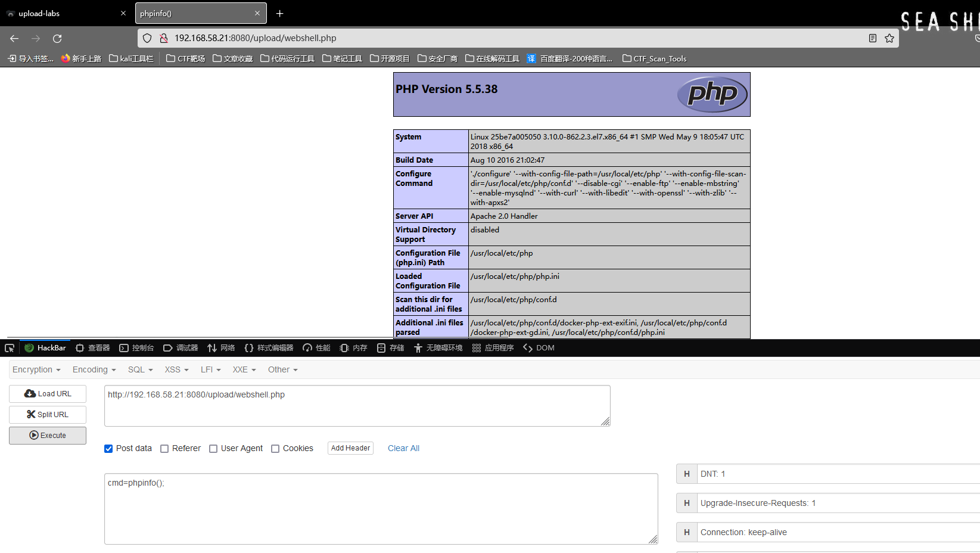Viewport: 980px width, 553px height.
Task: Switch to the 查看器 inspector tab
Action: point(93,348)
